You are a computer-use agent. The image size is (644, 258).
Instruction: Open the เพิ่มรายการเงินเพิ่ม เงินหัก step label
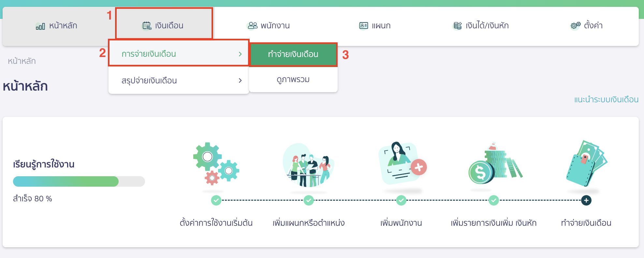494,223
